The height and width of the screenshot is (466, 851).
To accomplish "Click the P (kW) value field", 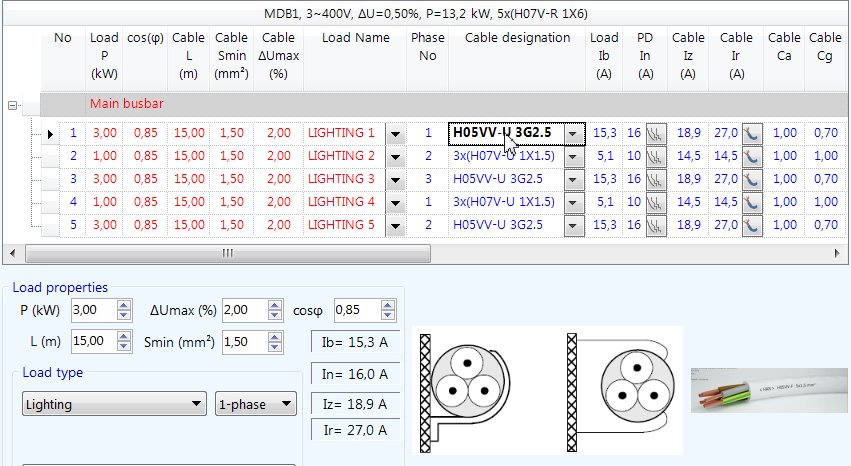I will [x=94, y=310].
